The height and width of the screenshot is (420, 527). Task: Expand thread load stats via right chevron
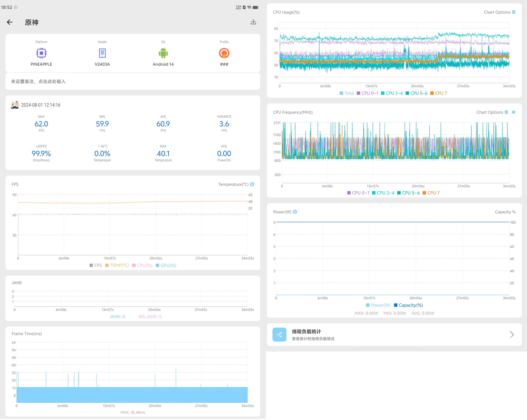point(512,335)
